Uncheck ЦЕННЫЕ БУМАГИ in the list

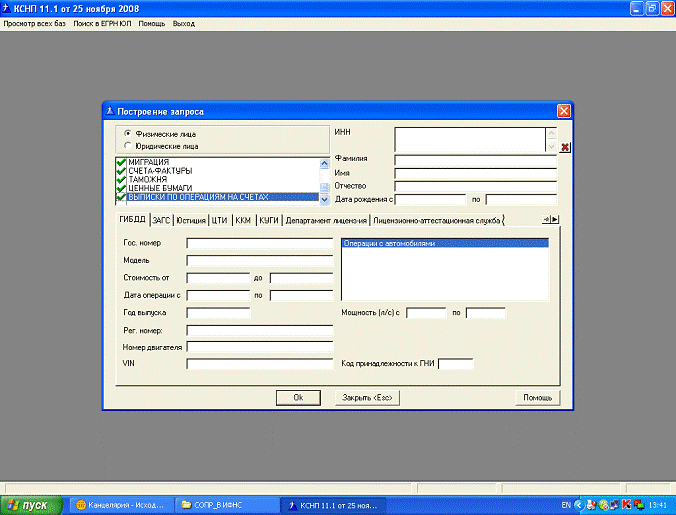tap(121, 188)
